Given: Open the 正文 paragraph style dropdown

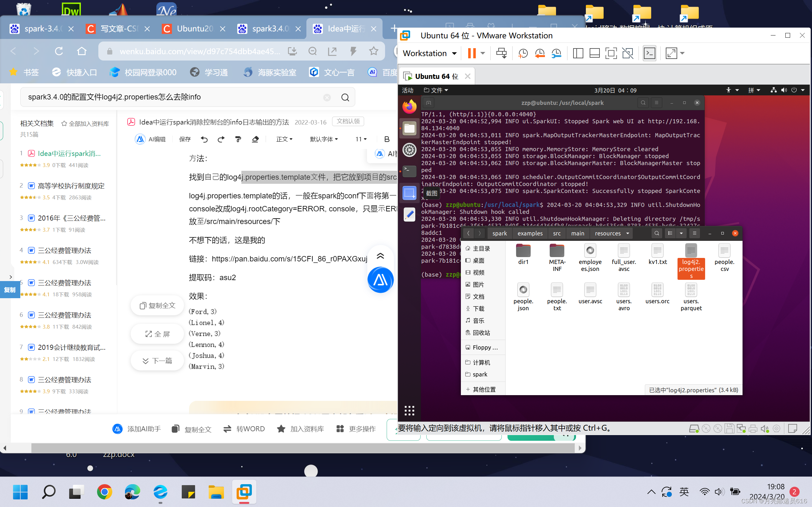Looking at the screenshot, I should pos(284,139).
